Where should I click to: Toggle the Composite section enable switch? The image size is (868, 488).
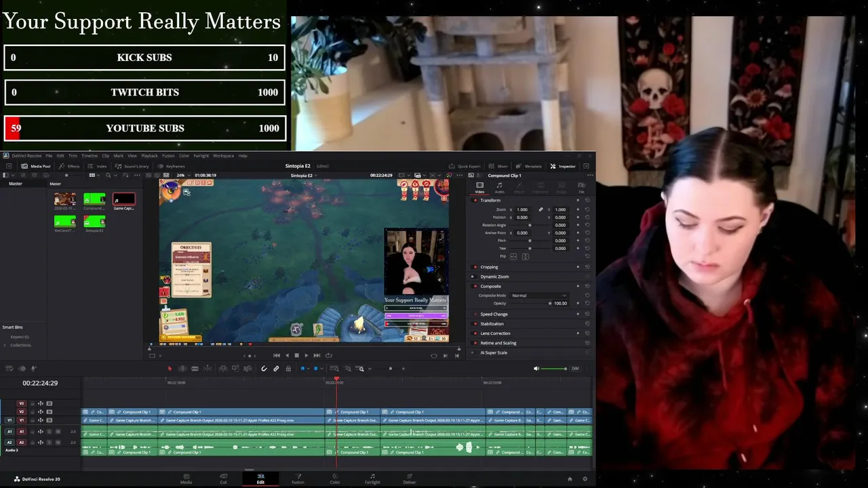(x=475, y=286)
